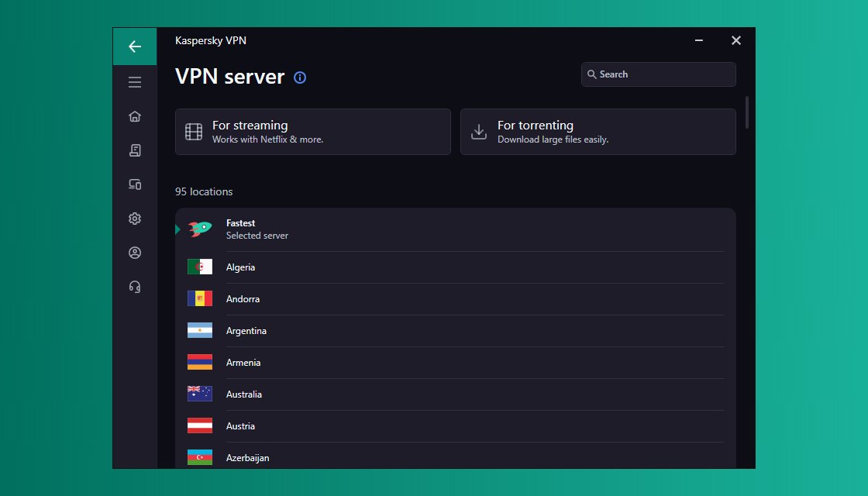Click the search field
This screenshot has height=496, width=868.
[658, 74]
